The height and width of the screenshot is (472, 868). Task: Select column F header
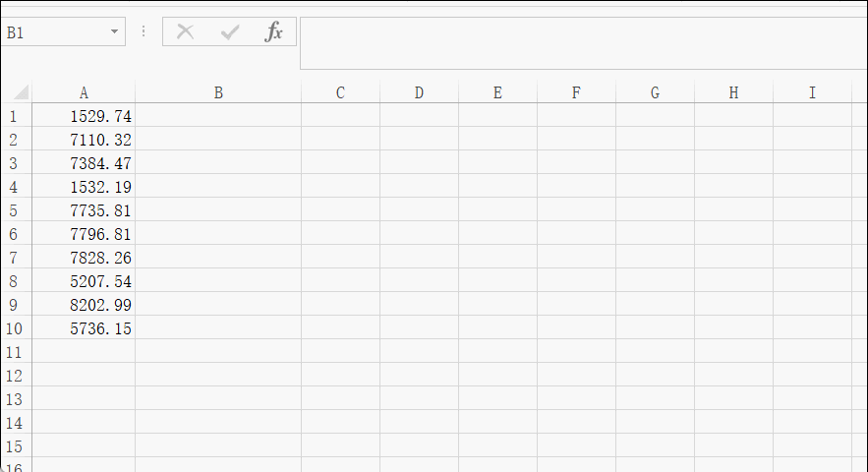click(x=576, y=92)
